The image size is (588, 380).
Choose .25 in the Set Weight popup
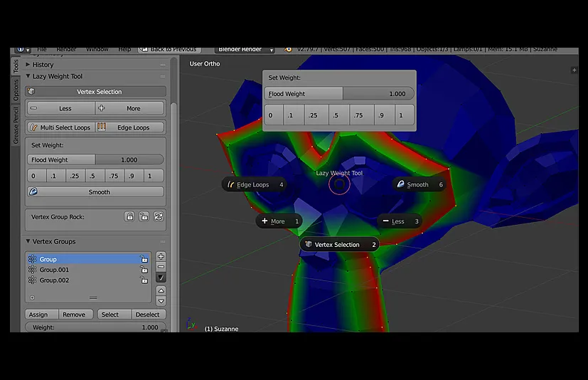click(x=316, y=115)
